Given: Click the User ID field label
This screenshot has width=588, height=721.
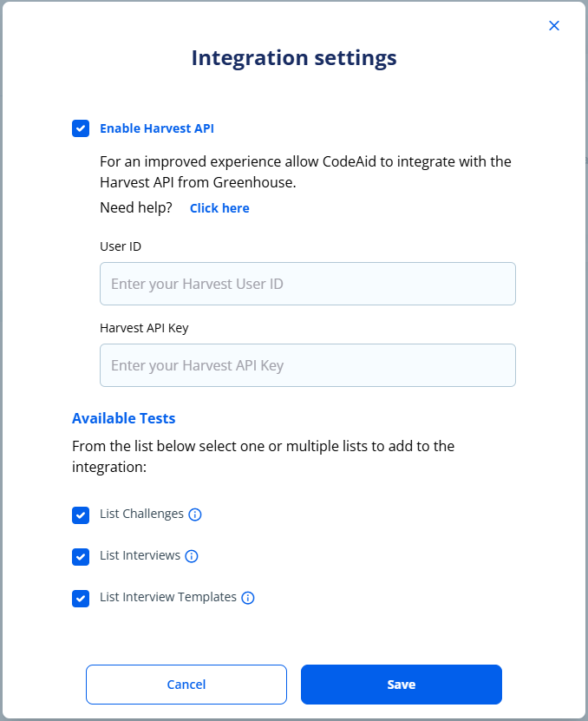Looking at the screenshot, I should [x=121, y=246].
